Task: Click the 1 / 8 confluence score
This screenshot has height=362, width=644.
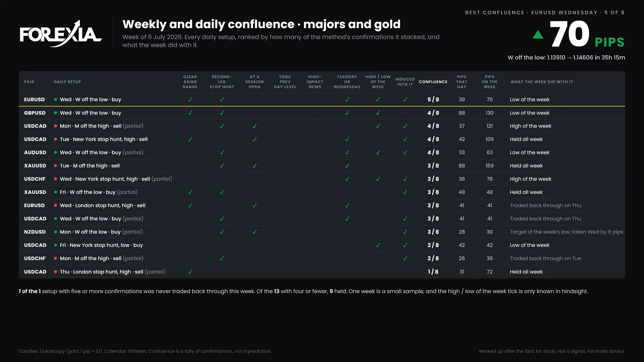Action: 433,272
